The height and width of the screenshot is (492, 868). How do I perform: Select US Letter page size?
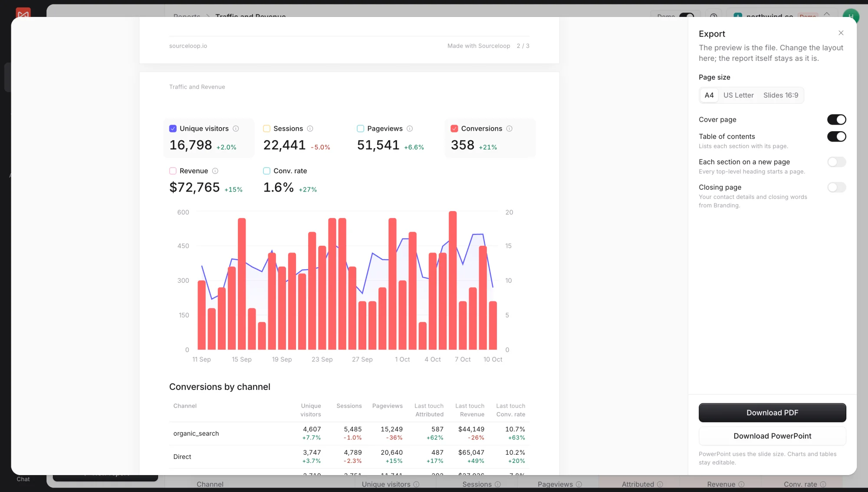pyautogui.click(x=738, y=95)
